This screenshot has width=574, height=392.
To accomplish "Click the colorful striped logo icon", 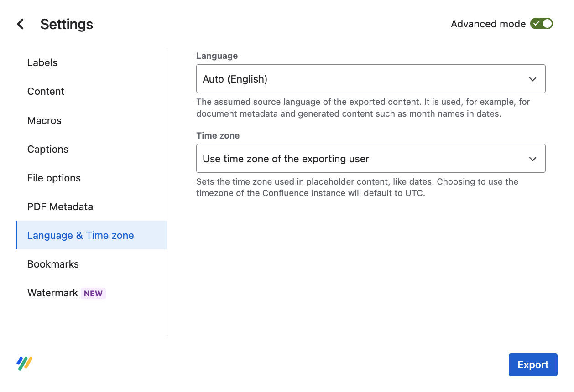I will point(24,363).
